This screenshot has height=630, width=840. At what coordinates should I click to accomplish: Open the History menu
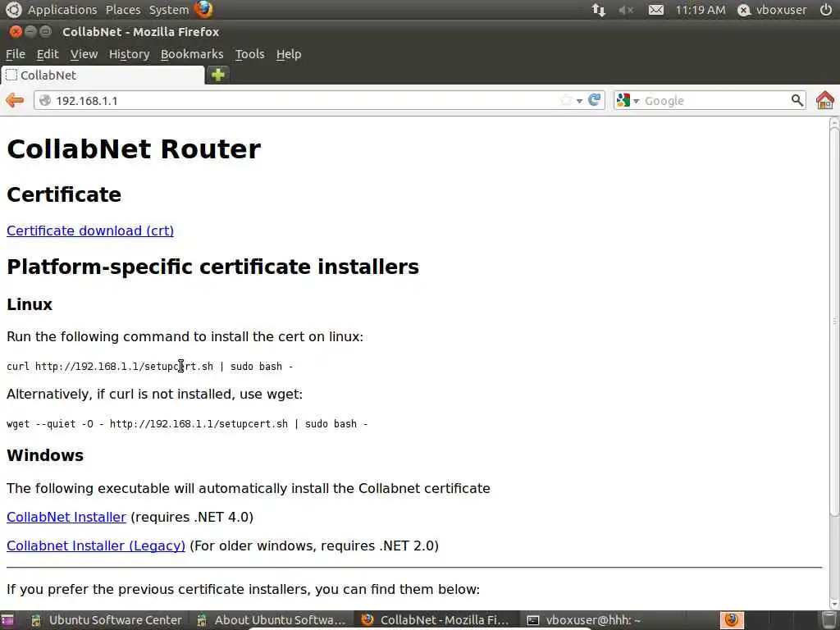129,54
